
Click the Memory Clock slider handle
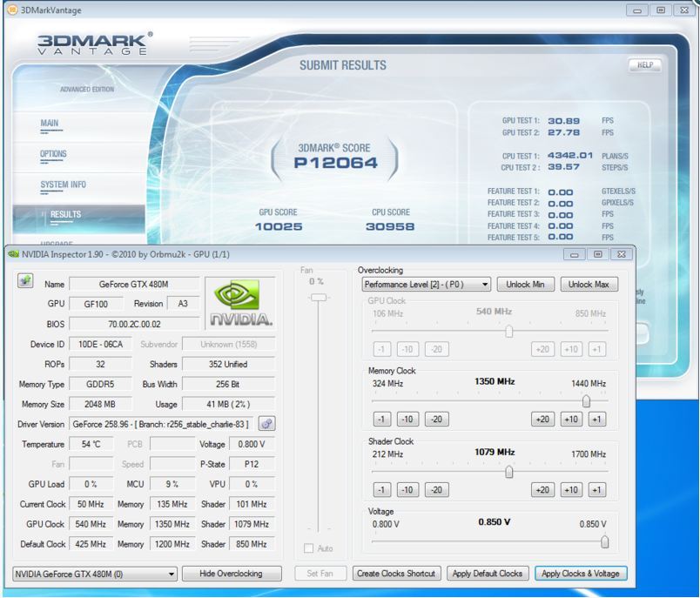pos(586,401)
